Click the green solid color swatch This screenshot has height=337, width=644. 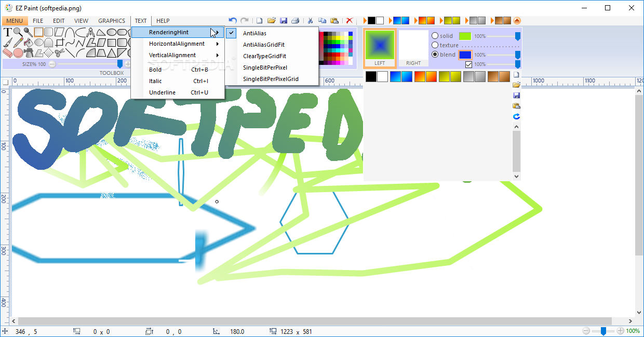465,36
